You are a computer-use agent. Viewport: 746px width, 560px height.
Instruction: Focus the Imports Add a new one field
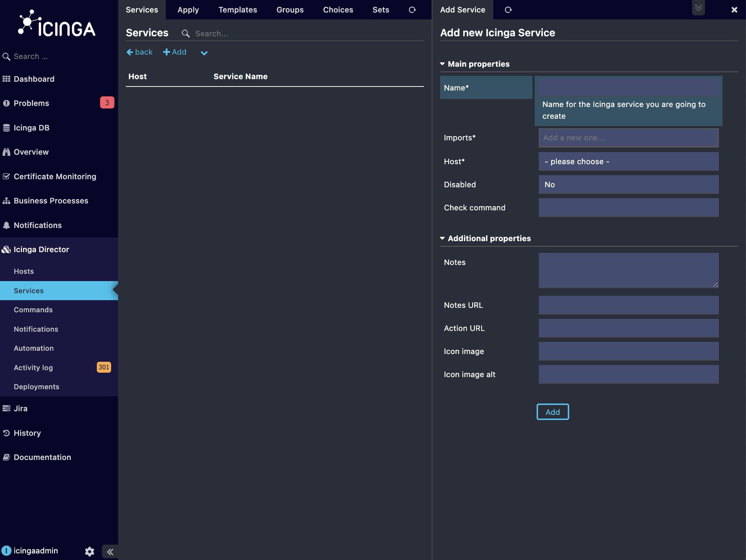click(x=629, y=138)
